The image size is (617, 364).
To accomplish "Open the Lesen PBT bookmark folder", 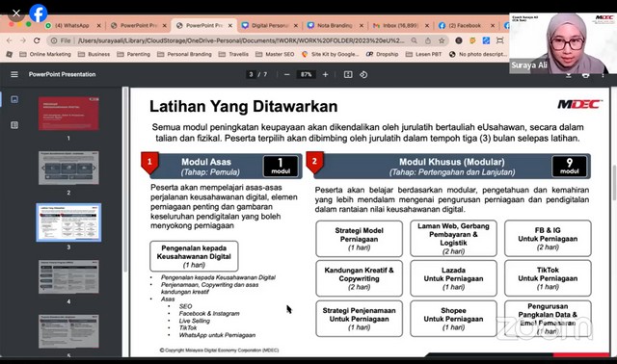I will click(424, 54).
